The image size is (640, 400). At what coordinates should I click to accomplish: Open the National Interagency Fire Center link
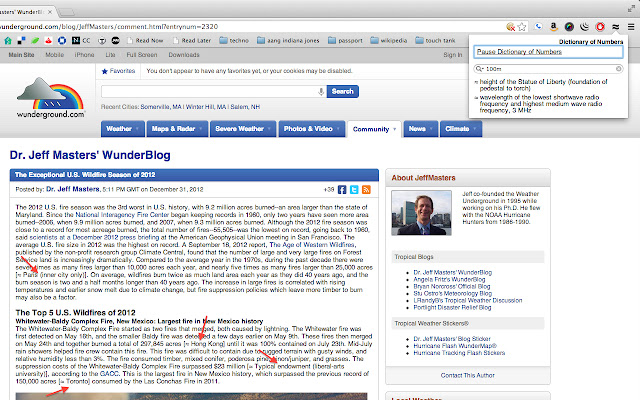pos(122,215)
